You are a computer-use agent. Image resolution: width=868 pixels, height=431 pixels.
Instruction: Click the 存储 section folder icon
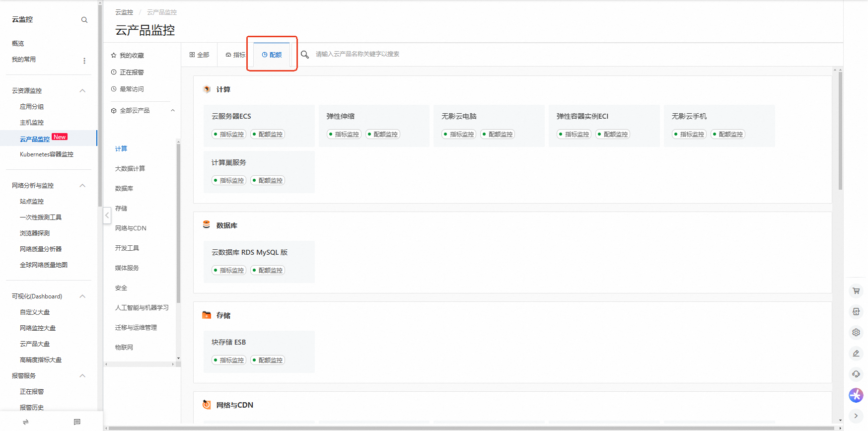207,315
